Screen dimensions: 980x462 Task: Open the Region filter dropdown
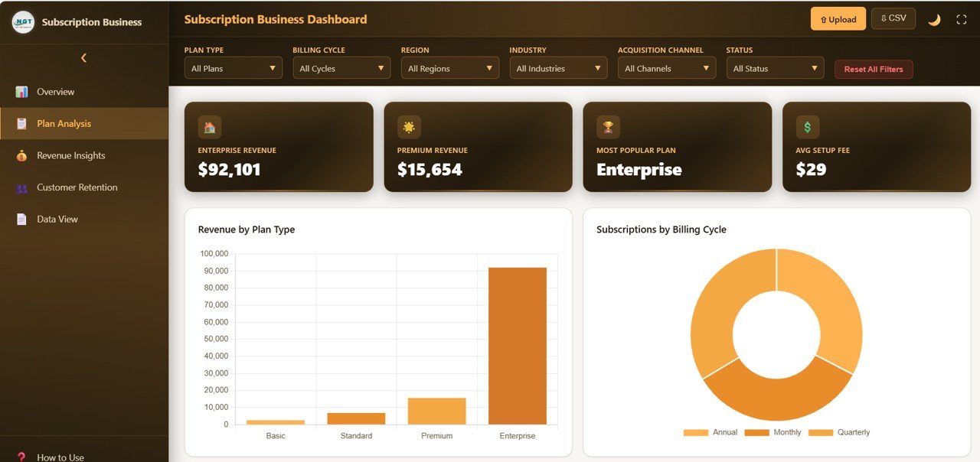pyautogui.click(x=449, y=67)
